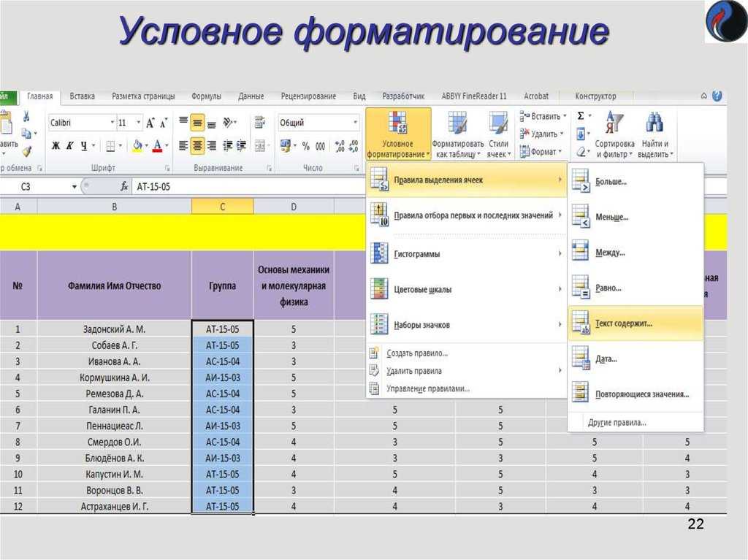
Task: Click the AutoSum sigma icon
Action: 581,116
